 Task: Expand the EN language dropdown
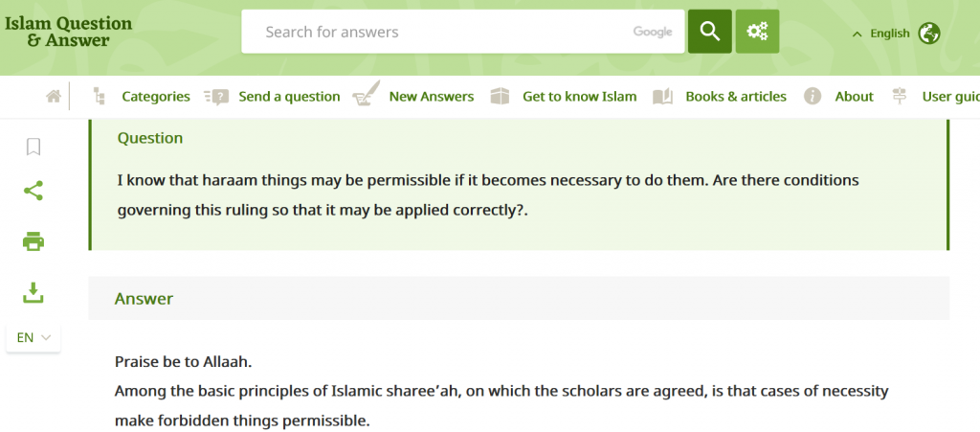pos(33,337)
